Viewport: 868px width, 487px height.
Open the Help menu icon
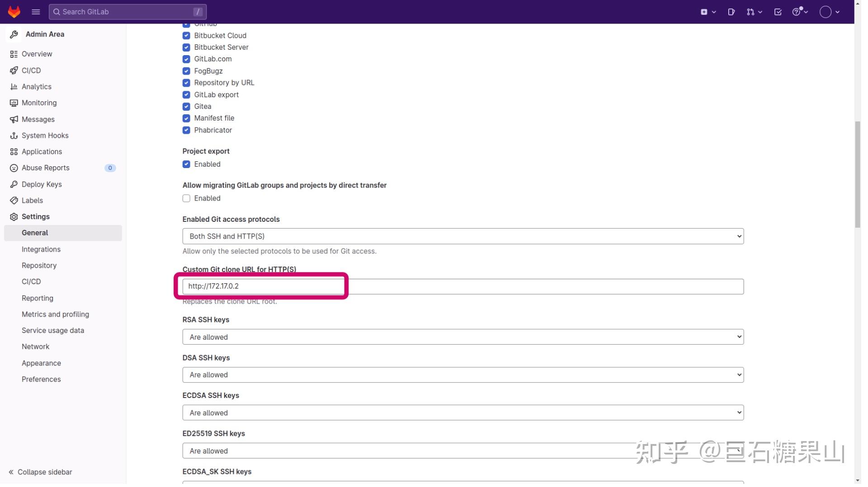tap(798, 12)
